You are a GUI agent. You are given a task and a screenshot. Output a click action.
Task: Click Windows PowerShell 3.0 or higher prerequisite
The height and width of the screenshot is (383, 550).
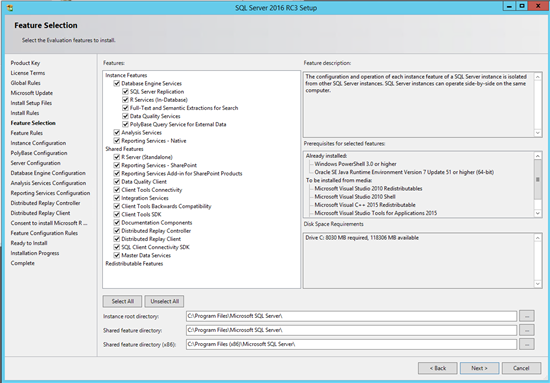tap(355, 164)
